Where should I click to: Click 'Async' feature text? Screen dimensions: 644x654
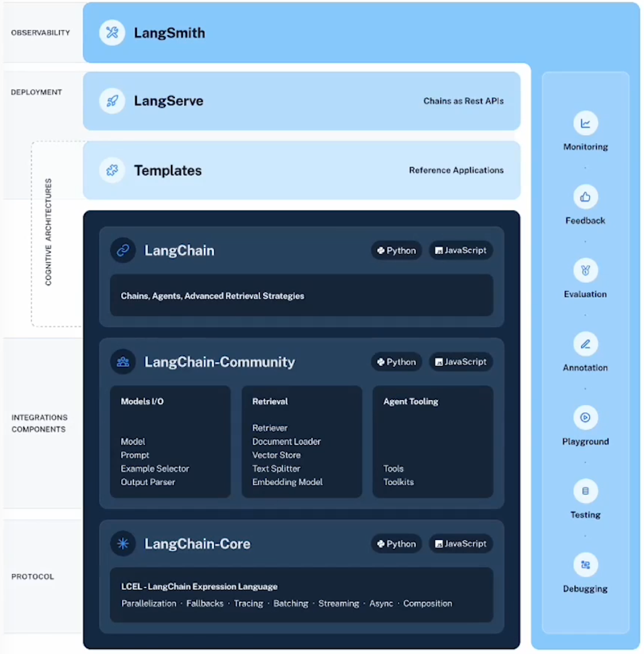pyautogui.click(x=381, y=604)
